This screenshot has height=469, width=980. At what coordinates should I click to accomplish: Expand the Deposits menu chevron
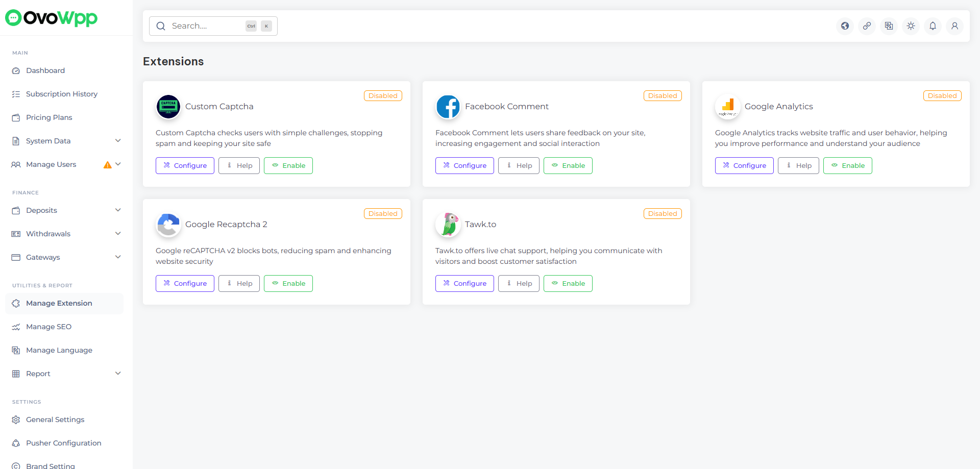pos(118,210)
